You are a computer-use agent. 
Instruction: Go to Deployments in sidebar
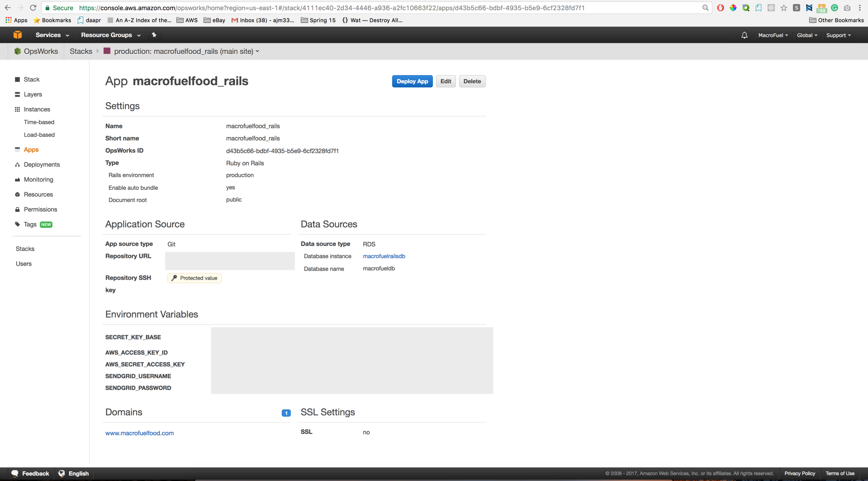click(x=42, y=164)
